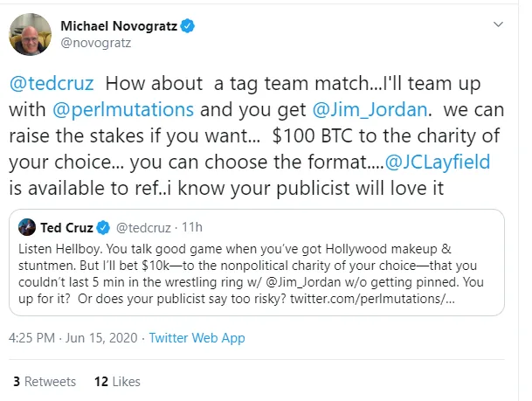This screenshot has width=532, height=401.
Task: Click the @novogratz handle under the name
Action: pyautogui.click(x=90, y=42)
